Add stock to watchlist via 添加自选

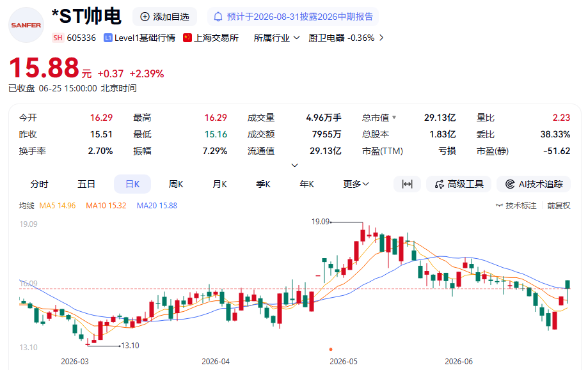(164, 17)
